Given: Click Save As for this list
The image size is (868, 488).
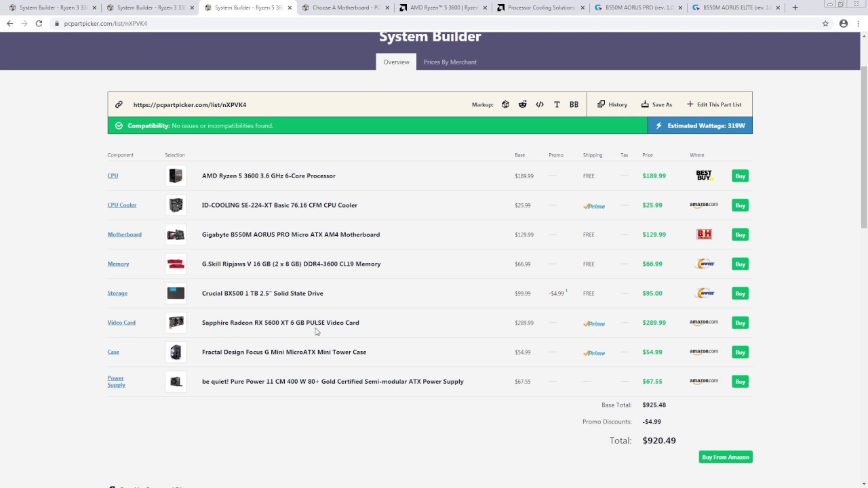Looking at the screenshot, I should (x=656, y=104).
